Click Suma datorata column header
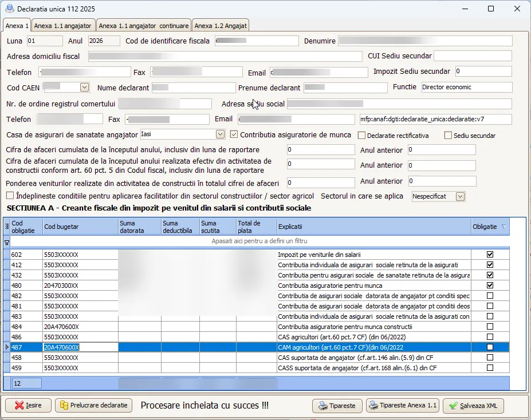 (x=140, y=227)
